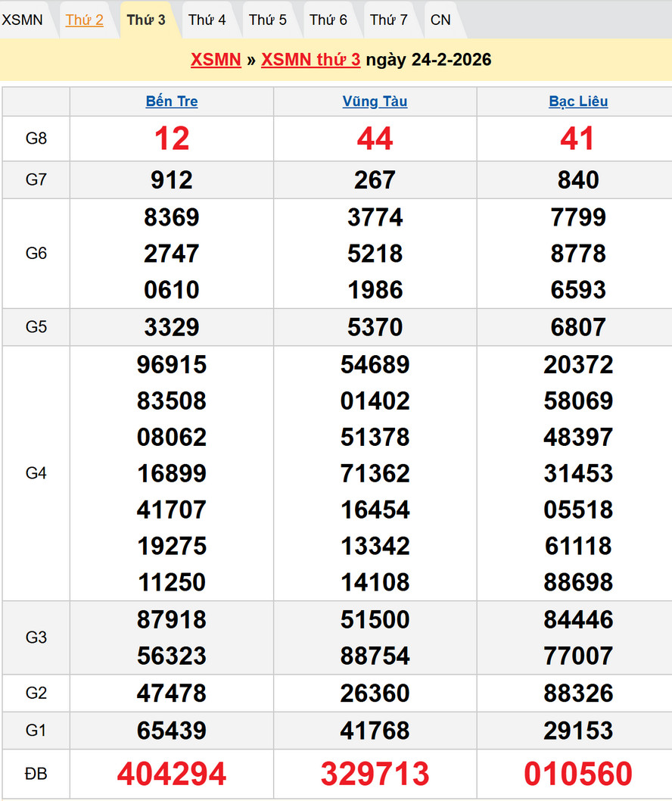Switch to the Thứ 2 tab

(x=84, y=20)
